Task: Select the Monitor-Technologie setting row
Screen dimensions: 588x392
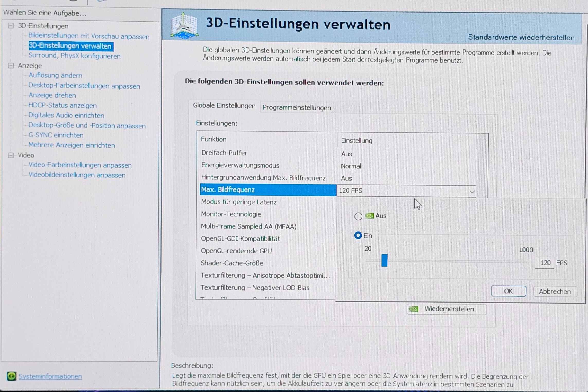Action: 231,214
